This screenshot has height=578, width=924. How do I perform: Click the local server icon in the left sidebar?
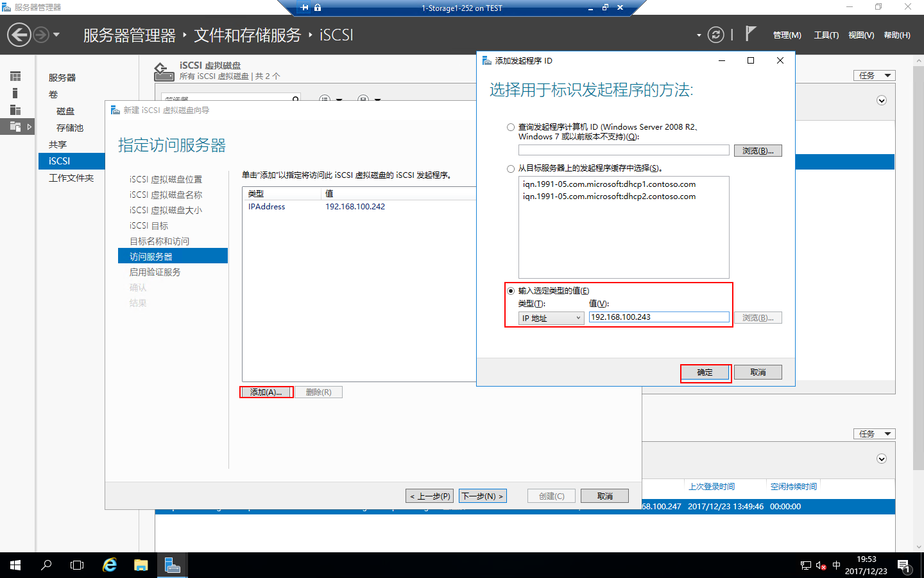(x=15, y=93)
